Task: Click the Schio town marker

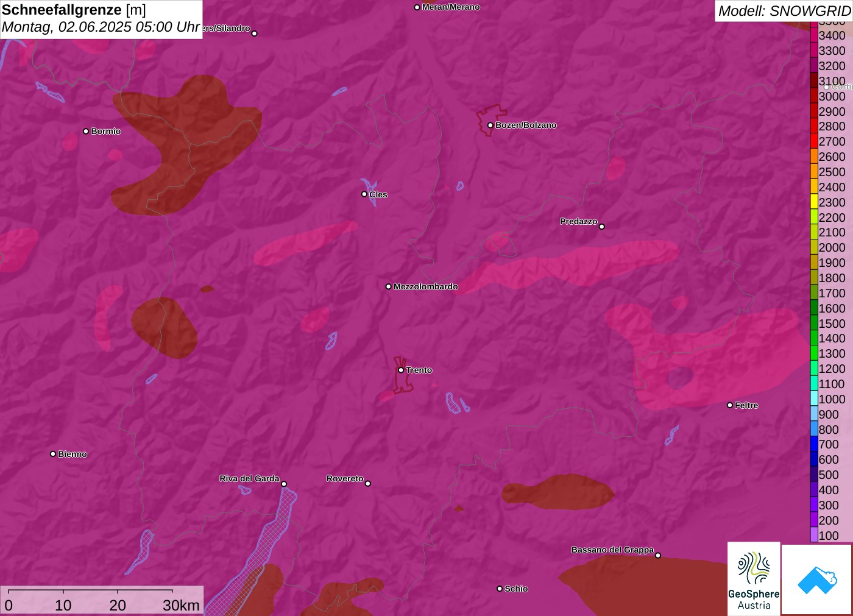Action: tap(500, 589)
